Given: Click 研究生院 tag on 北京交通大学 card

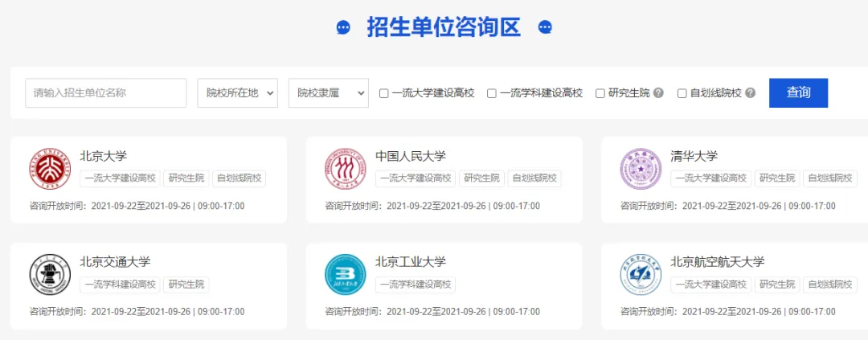Looking at the screenshot, I should point(186,285).
